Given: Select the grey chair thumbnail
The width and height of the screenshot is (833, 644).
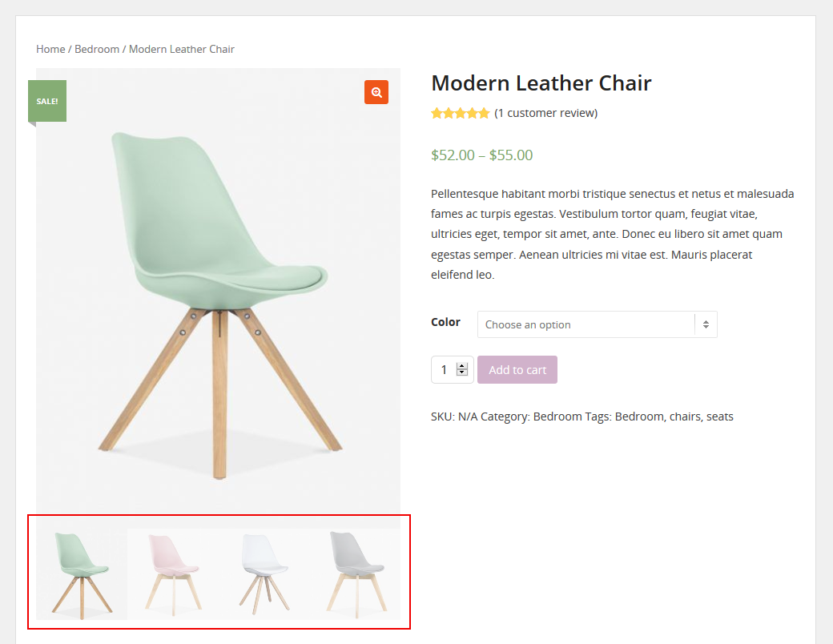Looking at the screenshot, I should pyautogui.click(x=356, y=574).
